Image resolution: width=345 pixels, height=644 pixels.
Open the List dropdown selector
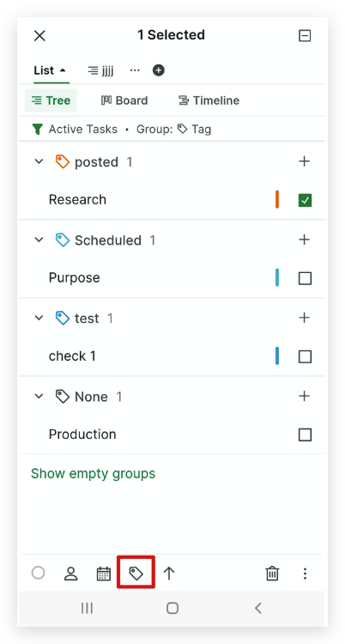coord(50,70)
